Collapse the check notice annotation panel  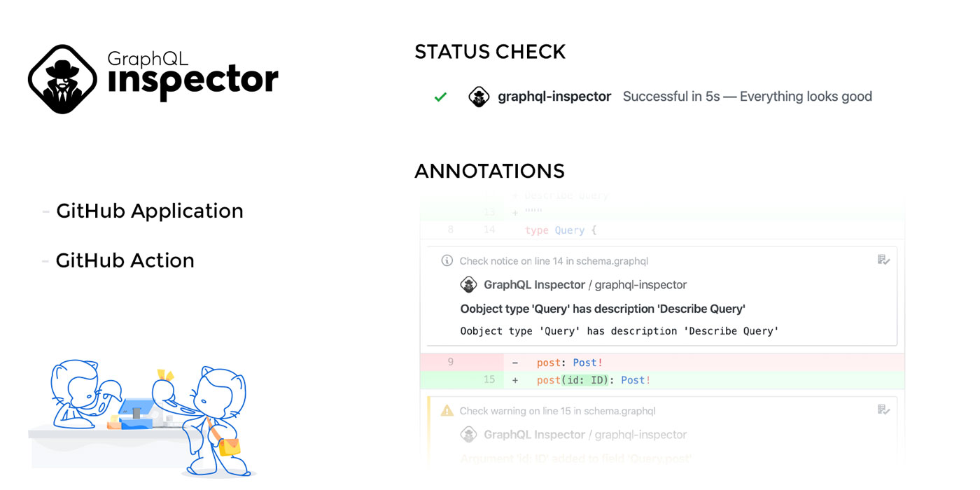coord(554,260)
